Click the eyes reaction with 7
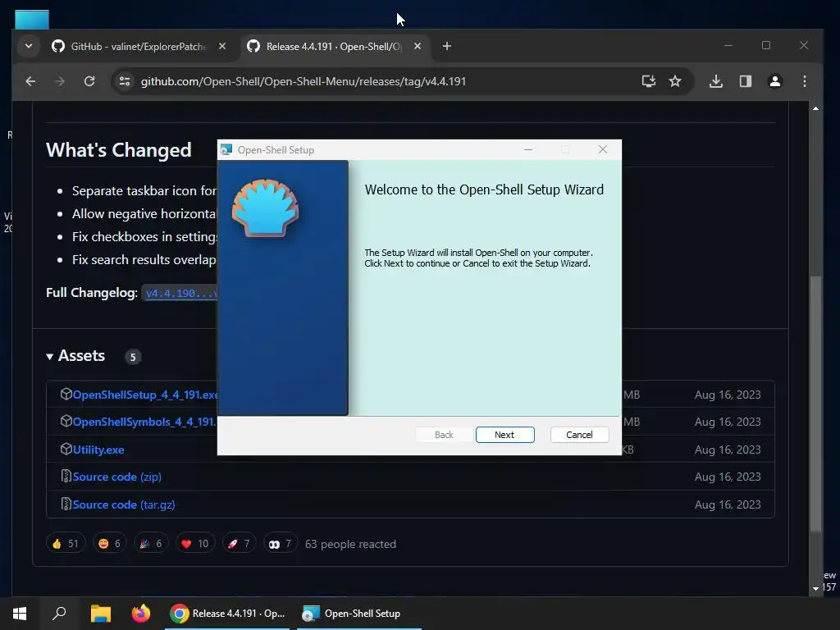840x630 pixels. [281, 544]
